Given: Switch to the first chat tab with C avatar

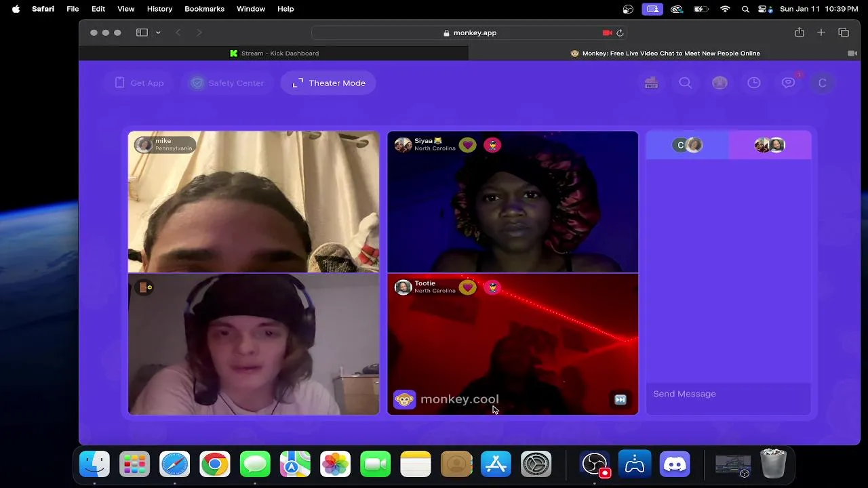Looking at the screenshot, I should (x=687, y=145).
